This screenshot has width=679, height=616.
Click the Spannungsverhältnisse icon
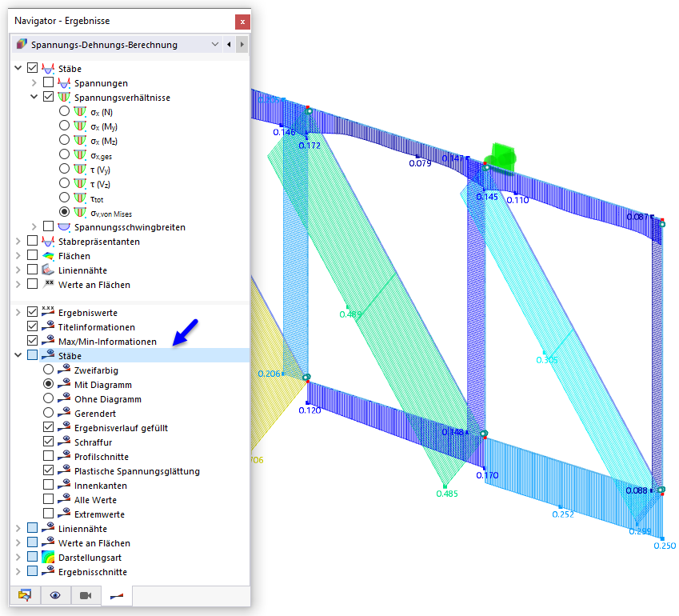[64, 97]
